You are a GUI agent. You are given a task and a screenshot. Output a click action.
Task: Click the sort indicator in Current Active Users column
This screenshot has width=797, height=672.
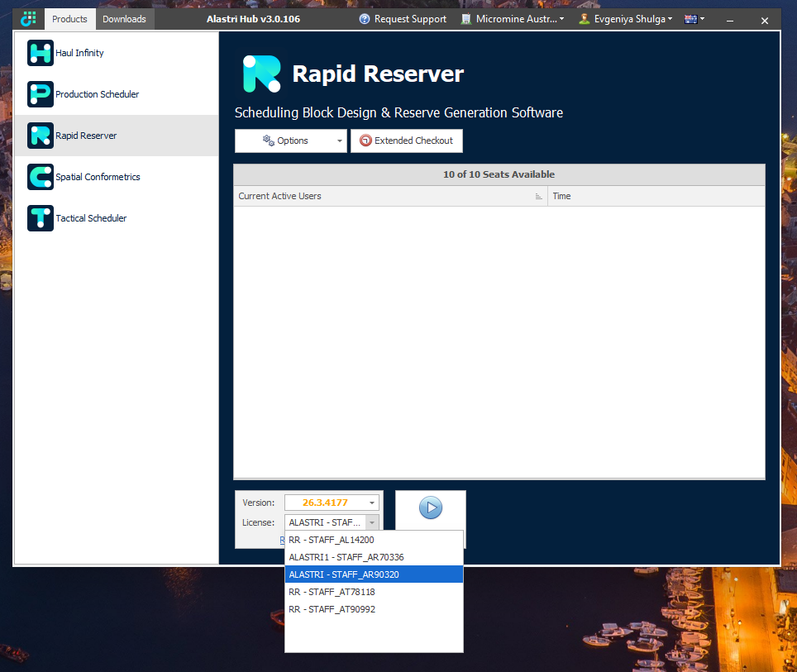[539, 196]
